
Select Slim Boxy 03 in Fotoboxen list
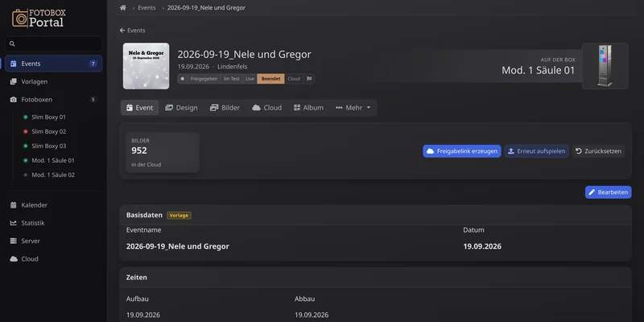[48, 146]
